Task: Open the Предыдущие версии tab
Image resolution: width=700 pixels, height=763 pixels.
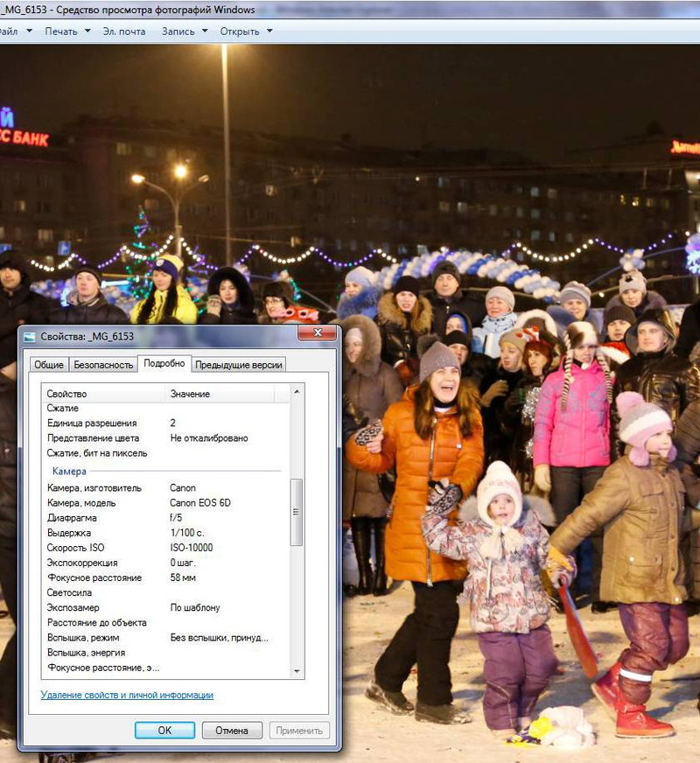Action: pyautogui.click(x=238, y=365)
